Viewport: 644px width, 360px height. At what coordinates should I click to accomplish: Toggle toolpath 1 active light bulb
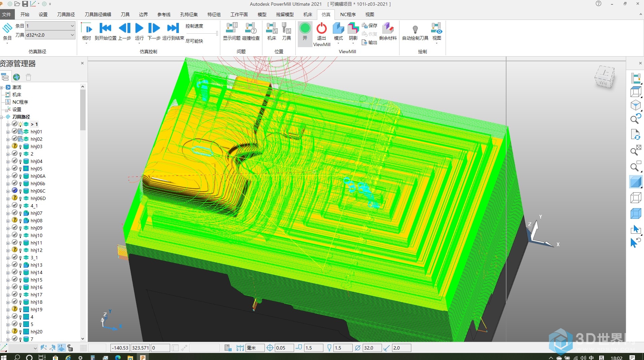(20, 124)
